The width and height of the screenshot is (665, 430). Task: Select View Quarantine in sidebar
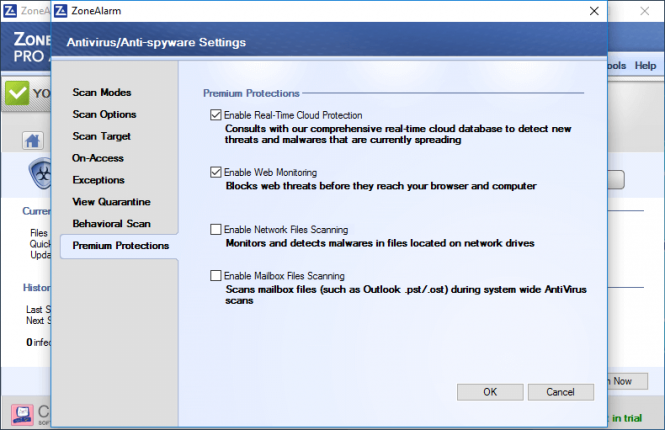pos(111,202)
